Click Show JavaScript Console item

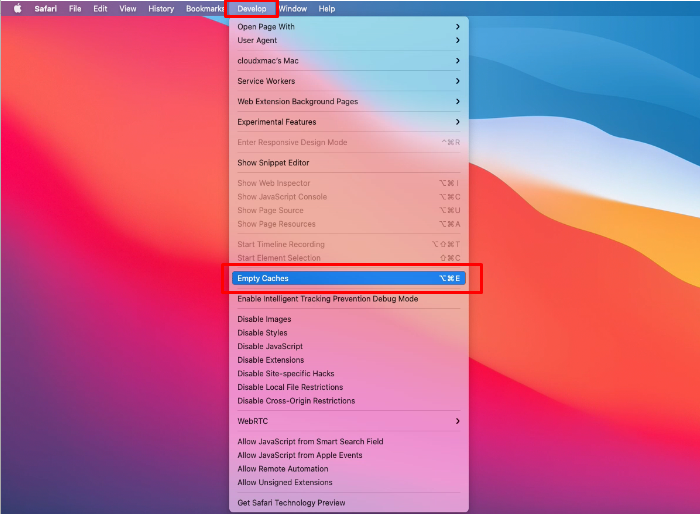click(x=349, y=197)
